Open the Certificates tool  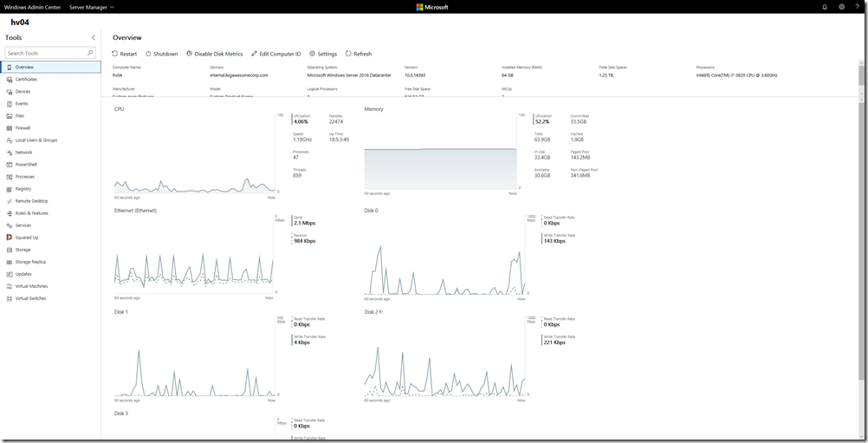[26, 79]
